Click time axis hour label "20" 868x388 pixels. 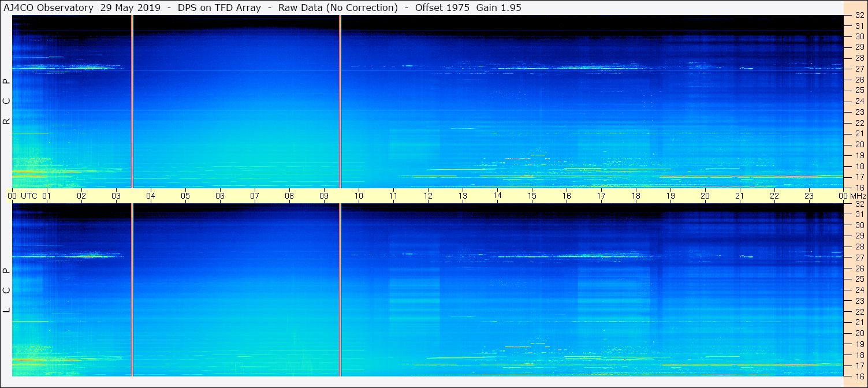(705, 196)
